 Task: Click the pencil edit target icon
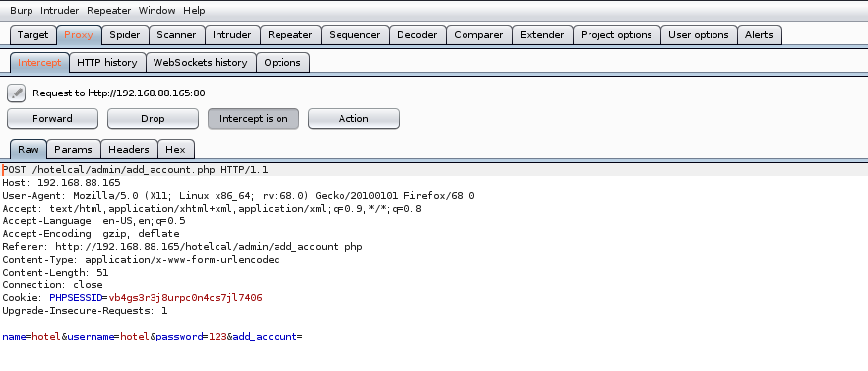tap(16, 93)
